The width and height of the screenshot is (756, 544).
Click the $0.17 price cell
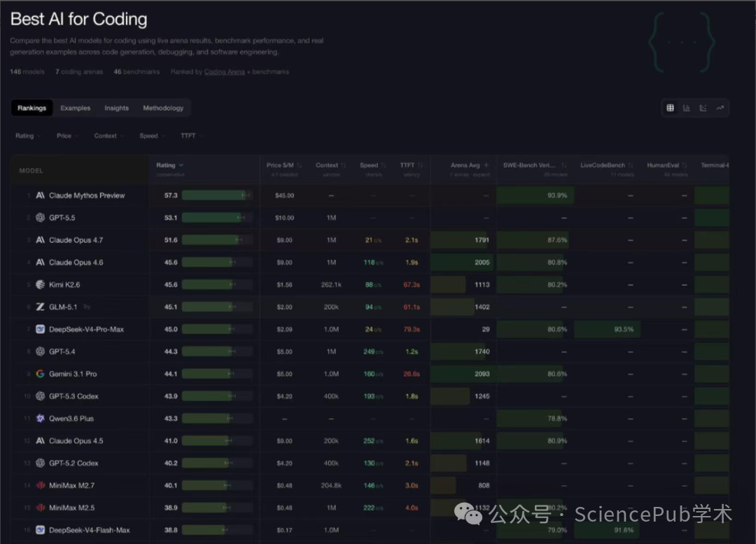coord(284,530)
